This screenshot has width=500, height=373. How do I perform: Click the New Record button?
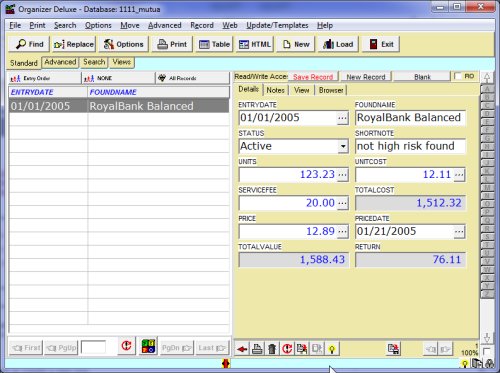click(x=366, y=77)
